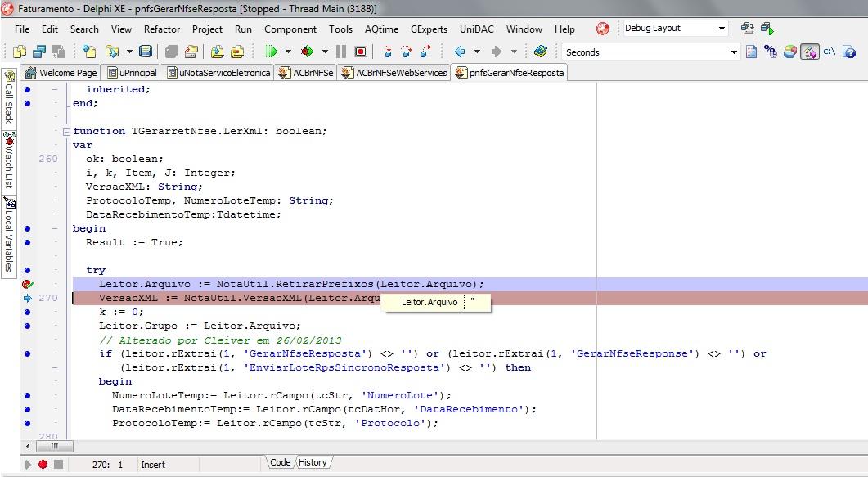The image size is (868, 477).
Task: Expand the Run button dropdown arrow
Action: click(288, 52)
